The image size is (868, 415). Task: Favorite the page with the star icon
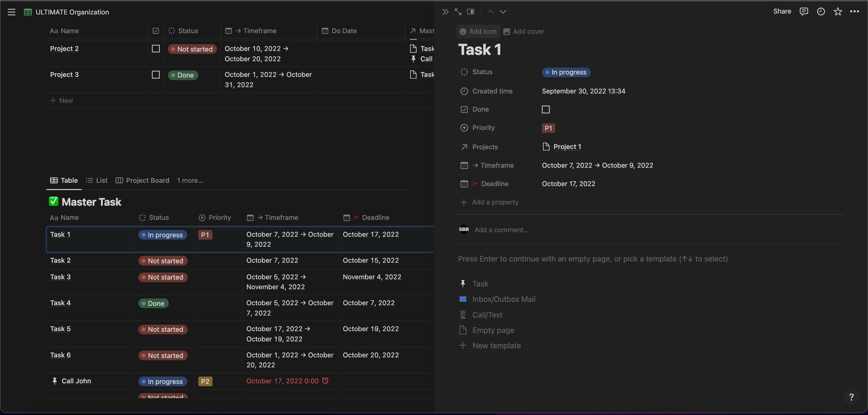pos(838,11)
